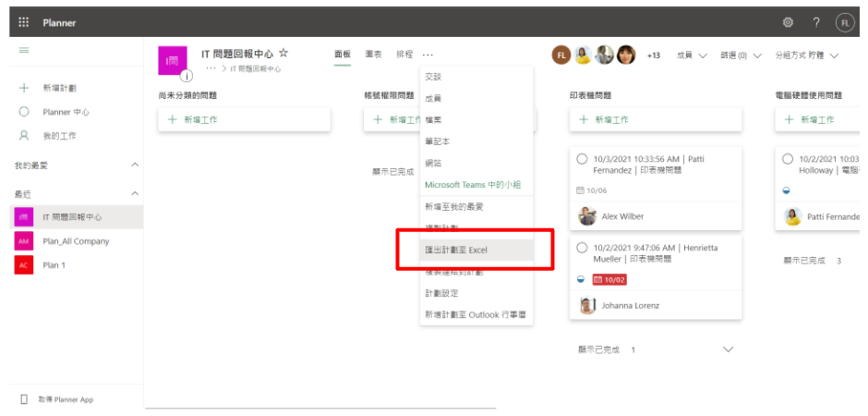
Task: Click the 10/06 due date calendar icon
Action: coord(580,190)
